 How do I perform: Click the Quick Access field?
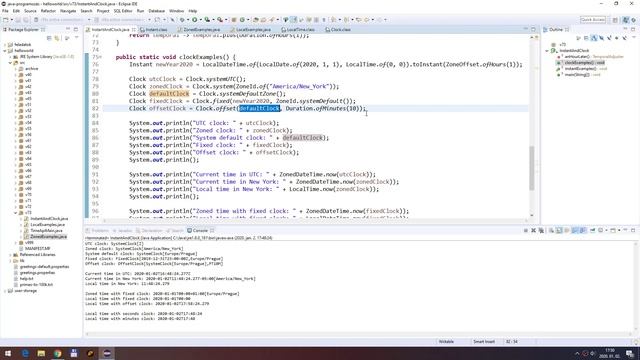pos(593,20)
